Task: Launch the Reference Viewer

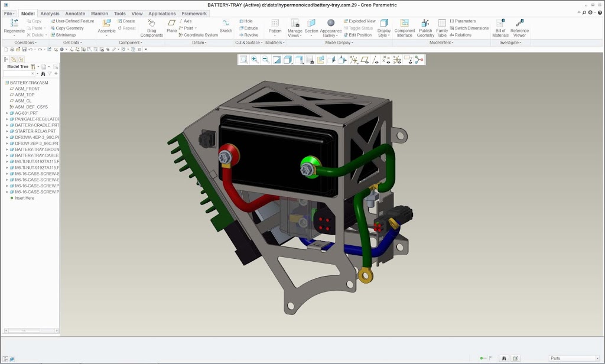Action: click(x=519, y=24)
